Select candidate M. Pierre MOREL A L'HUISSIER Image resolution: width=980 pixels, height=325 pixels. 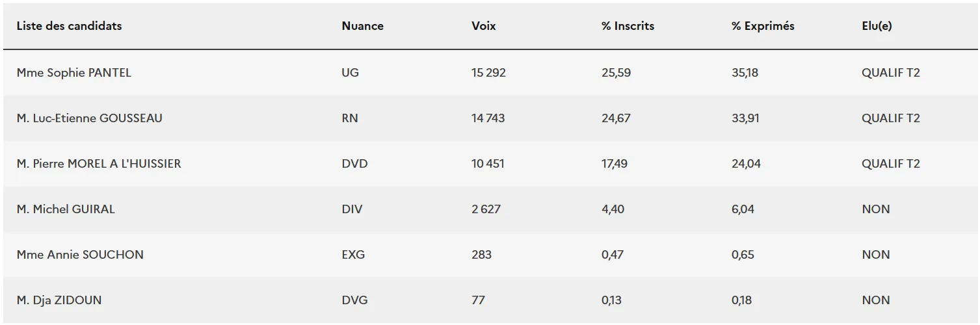(x=99, y=164)
